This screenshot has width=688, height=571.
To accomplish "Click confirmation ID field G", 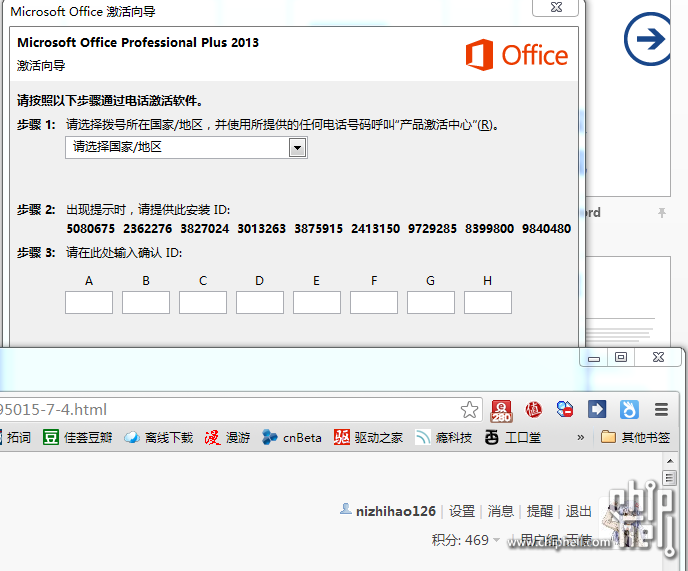I will (x=431, y=302).
